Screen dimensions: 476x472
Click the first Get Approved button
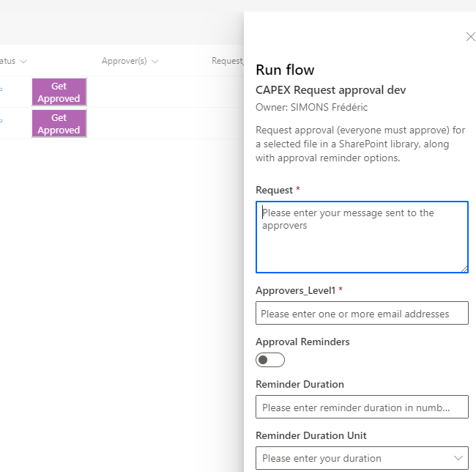59,92
